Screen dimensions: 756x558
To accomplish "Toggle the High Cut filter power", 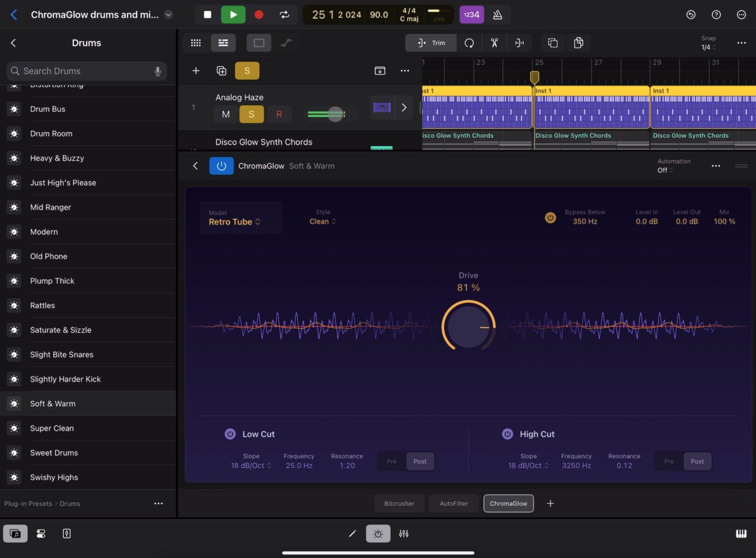I will pos(508,434).
